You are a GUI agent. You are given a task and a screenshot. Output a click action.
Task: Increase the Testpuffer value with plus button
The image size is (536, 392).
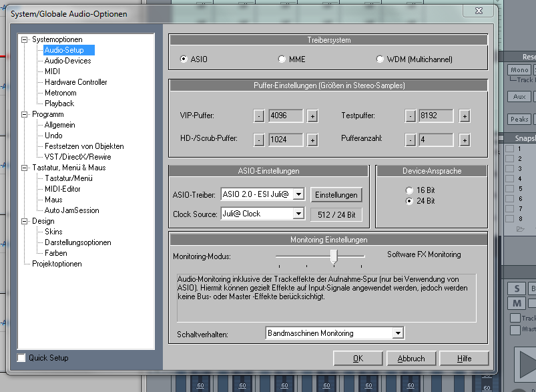pos(465,116)
